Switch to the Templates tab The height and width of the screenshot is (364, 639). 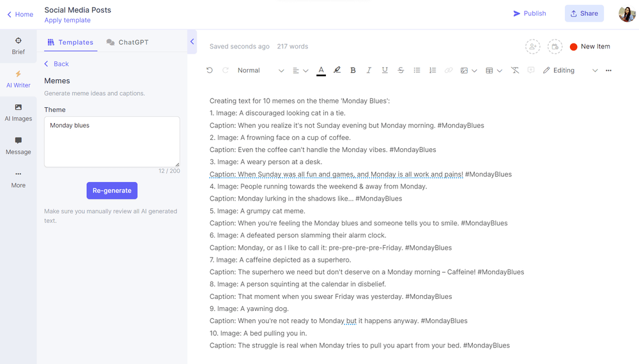70,42
